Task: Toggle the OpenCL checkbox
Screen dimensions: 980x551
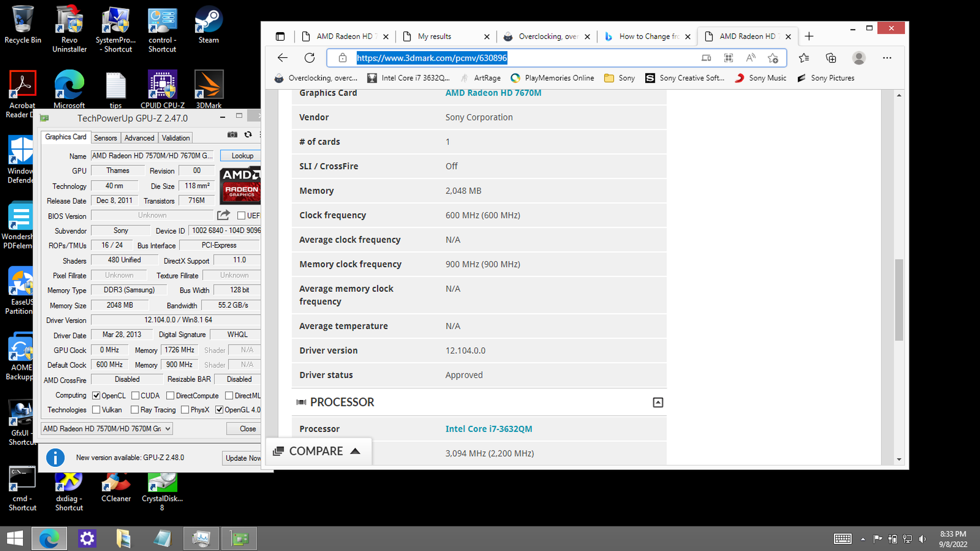Action: pos(96,395)
